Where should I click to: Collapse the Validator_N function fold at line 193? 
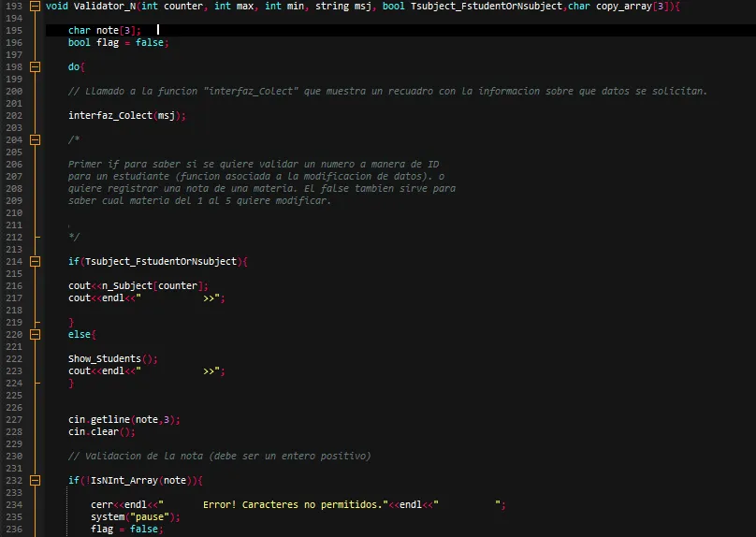[x=35, y=7]
